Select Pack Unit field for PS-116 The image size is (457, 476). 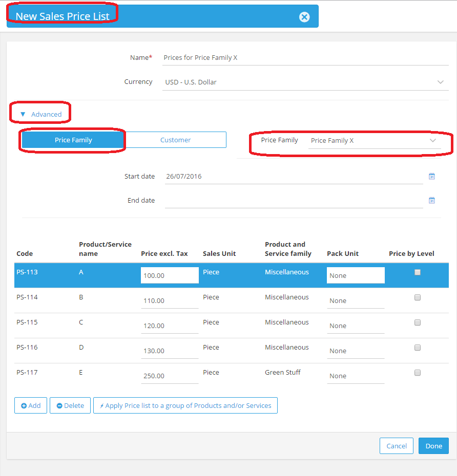pyautogui.click(x=355, y=351)
